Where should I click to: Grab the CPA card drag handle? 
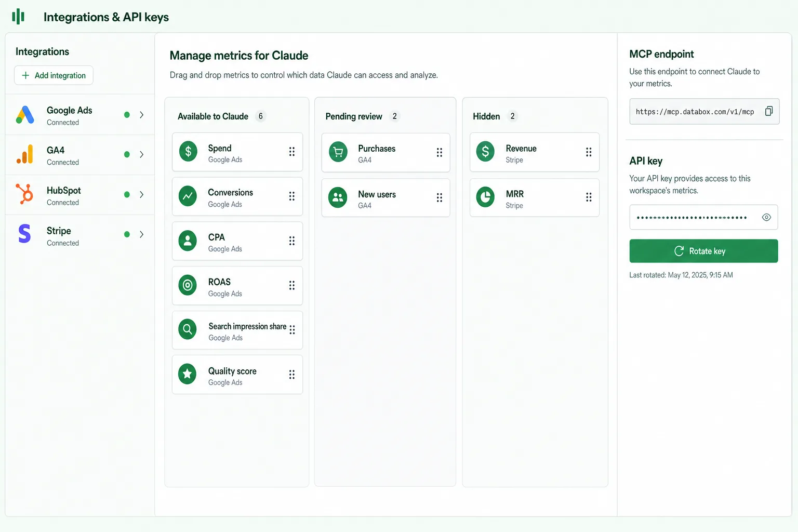tap(292, 241)
